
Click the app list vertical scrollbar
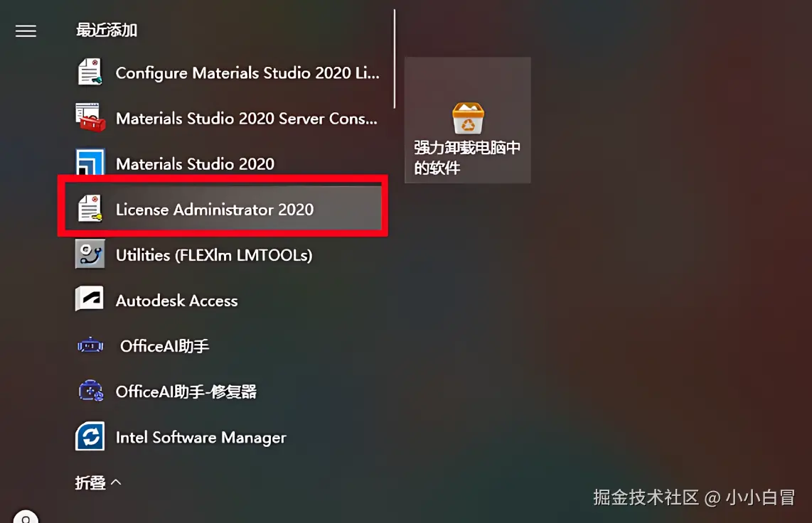(x=395, y=58)
